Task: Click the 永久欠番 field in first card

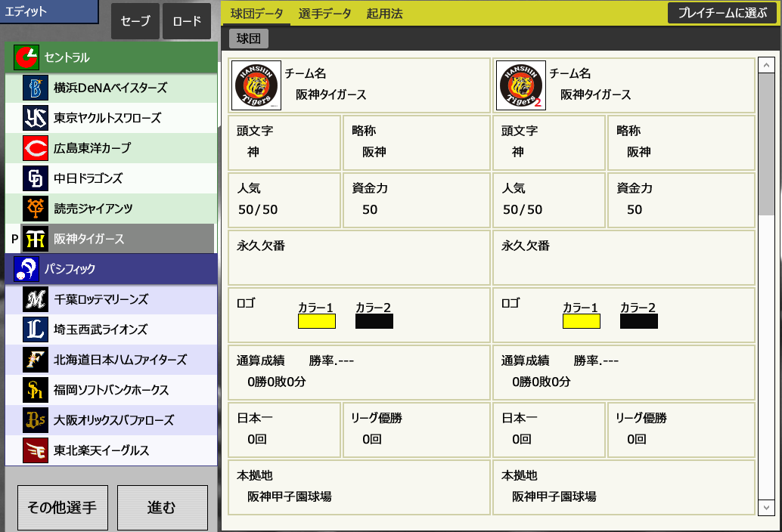Action: pos(359,258)
